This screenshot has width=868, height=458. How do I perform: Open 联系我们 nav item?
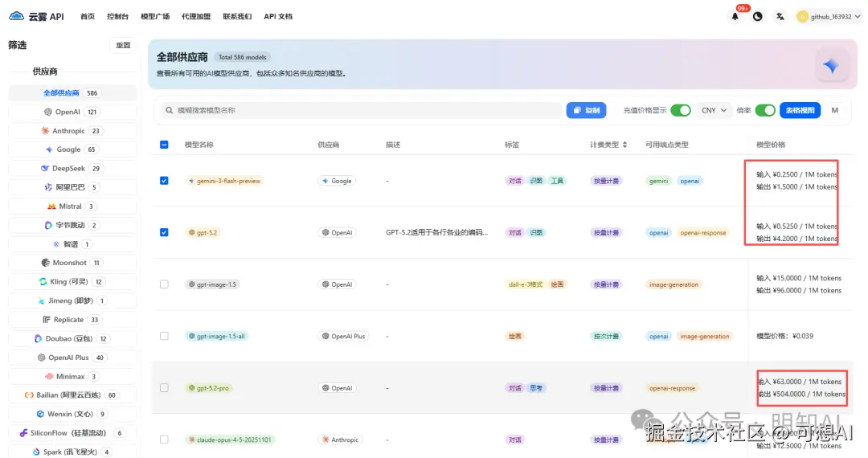tap(237, 17)
